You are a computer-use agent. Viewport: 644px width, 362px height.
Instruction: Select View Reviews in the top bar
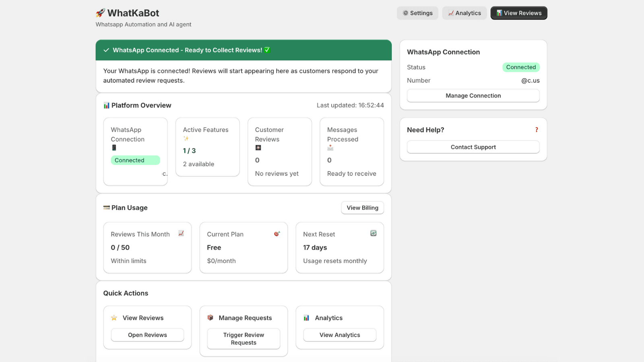[519, 13]
